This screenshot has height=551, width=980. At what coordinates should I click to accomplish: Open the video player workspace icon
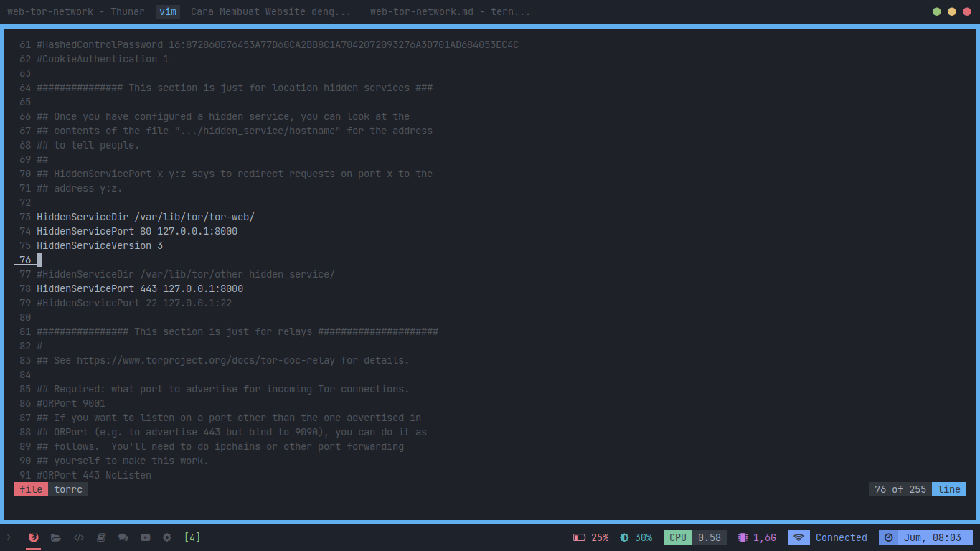[x=146, y=537]
